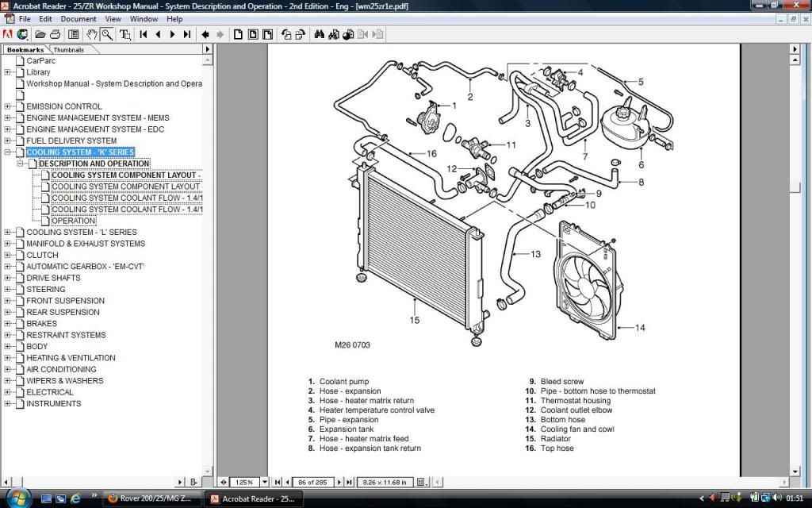Select the Hand tool

(91, 34)
